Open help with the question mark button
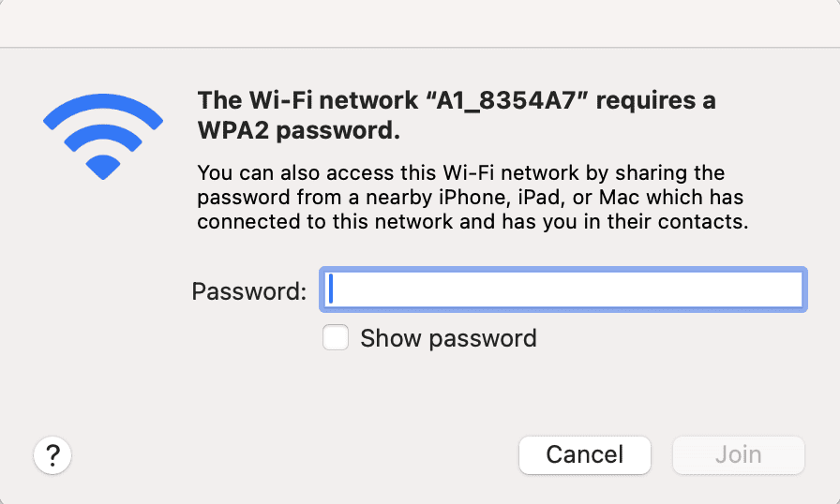The height and width of the screenshot is (504, 840). coord(52,455)
